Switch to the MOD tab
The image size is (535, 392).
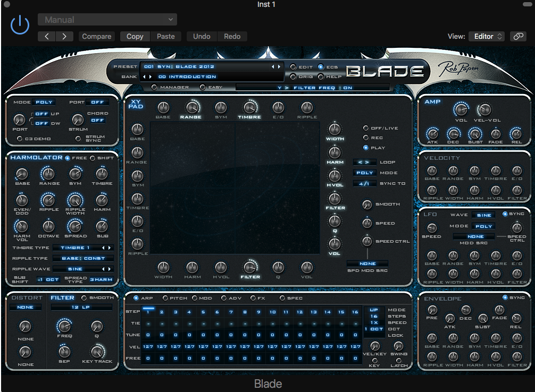195,298
